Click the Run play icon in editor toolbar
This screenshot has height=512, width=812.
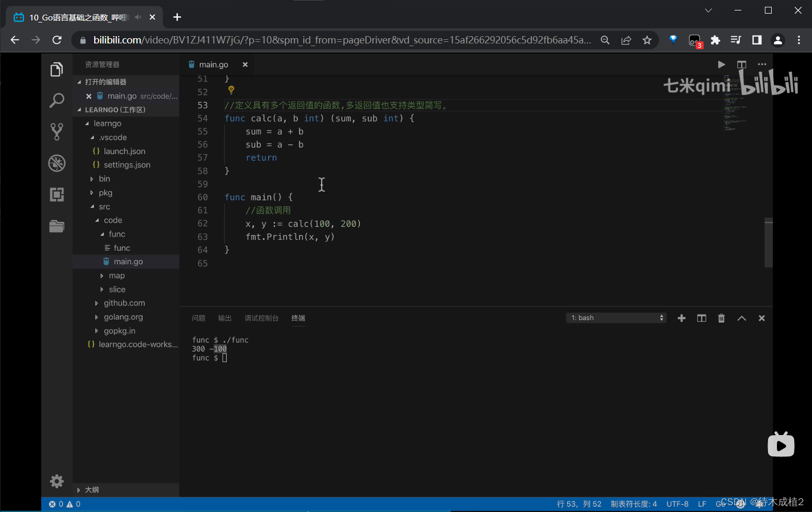(x=721, y=64)
